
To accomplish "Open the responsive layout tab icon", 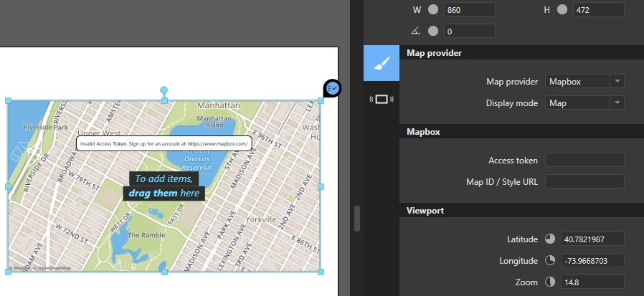I will (381, 99).
